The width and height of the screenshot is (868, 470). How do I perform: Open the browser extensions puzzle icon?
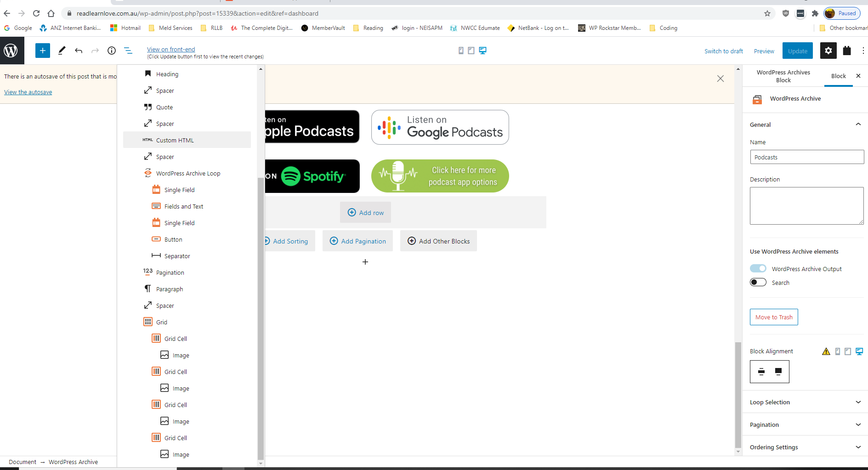(815, 13)
